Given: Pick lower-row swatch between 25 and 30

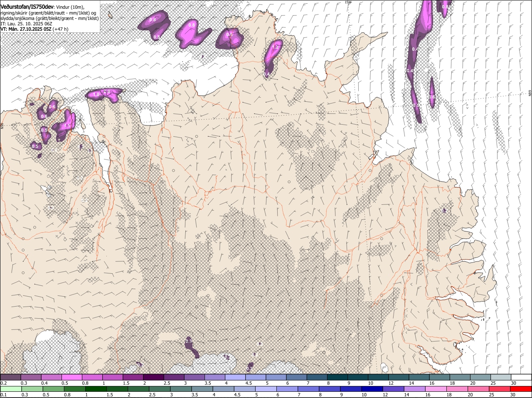Looking at the screenshot, I should point(500,389).
